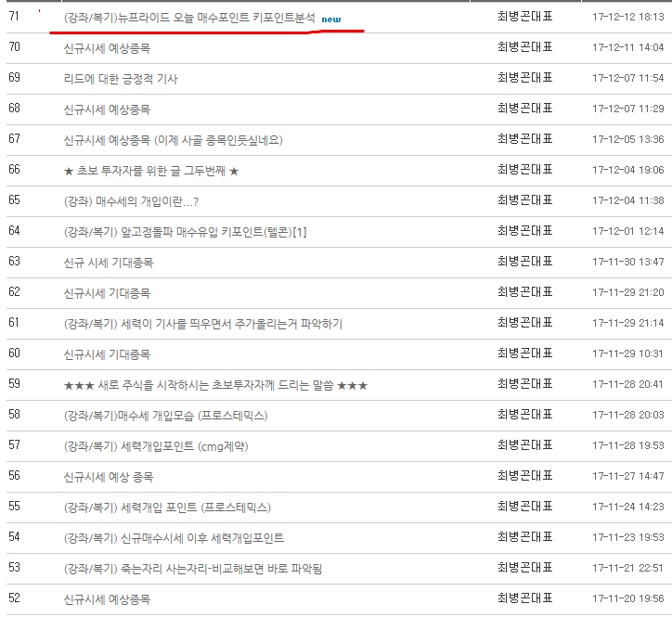Image resolution: width=672 pixels, height=617 pixels.
Task: Open post 60 신규시세 기대종목
Action: (107, 354)
